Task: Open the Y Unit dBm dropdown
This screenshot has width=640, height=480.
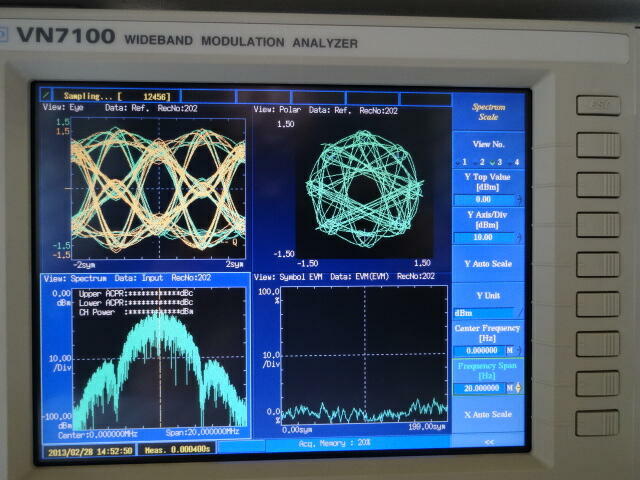Action: click(x=487, y=313)
